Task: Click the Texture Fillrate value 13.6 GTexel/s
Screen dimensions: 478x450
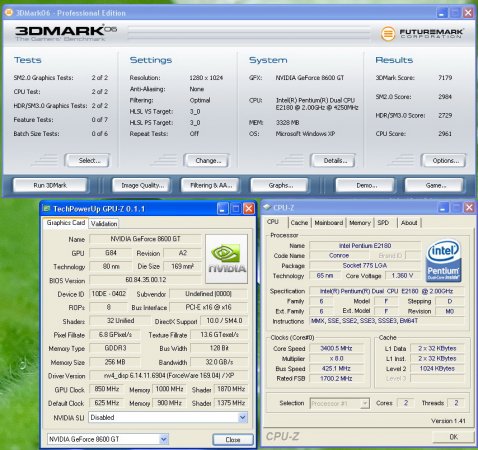Action: [x=219, y=335]
